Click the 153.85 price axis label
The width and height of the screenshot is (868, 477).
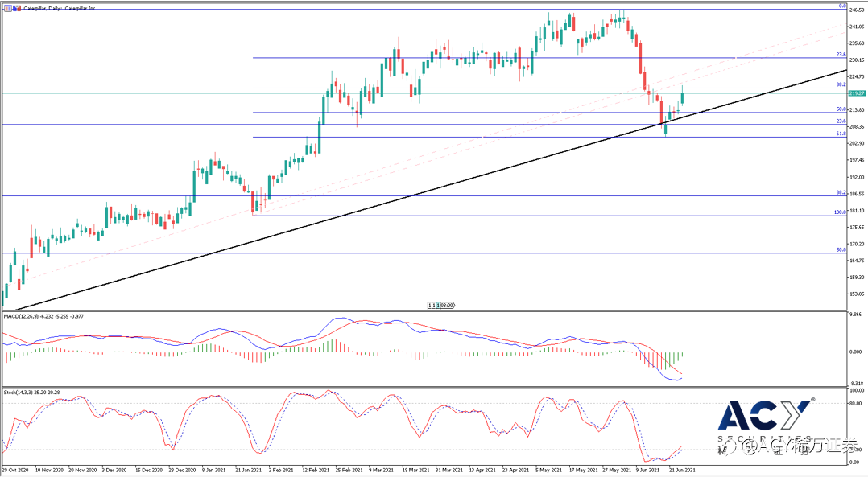[857, 294]
